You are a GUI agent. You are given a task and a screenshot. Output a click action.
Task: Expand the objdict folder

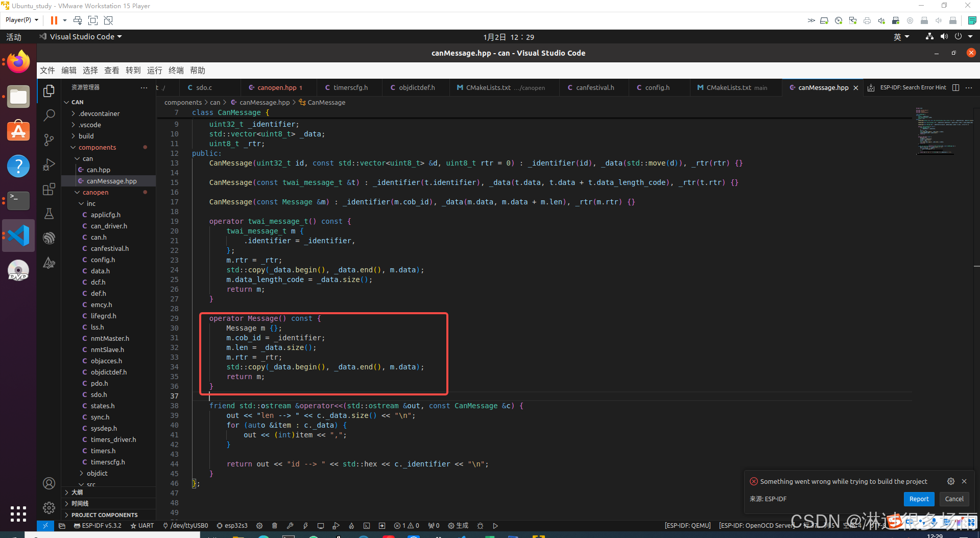[x=108, y=473]
